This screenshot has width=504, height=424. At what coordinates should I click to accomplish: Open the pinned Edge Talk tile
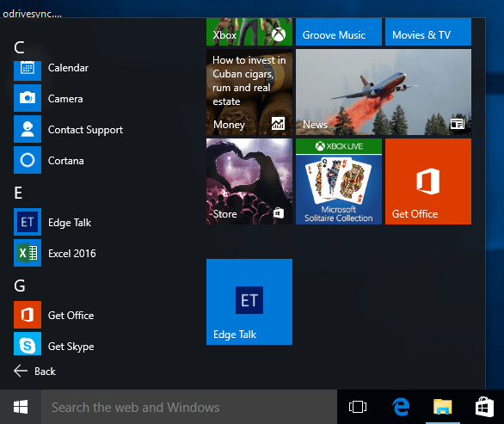[x=249, y=302]
